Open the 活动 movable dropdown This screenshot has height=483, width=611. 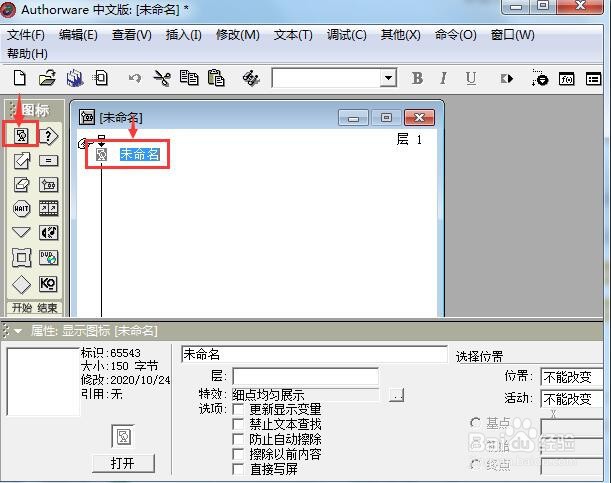point(571,399)
